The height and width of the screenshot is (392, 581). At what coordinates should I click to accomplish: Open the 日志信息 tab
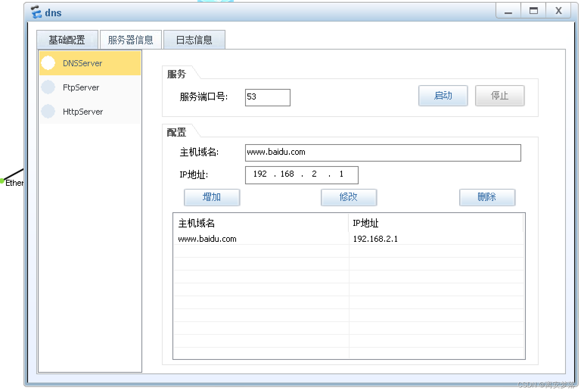[194, 40]
